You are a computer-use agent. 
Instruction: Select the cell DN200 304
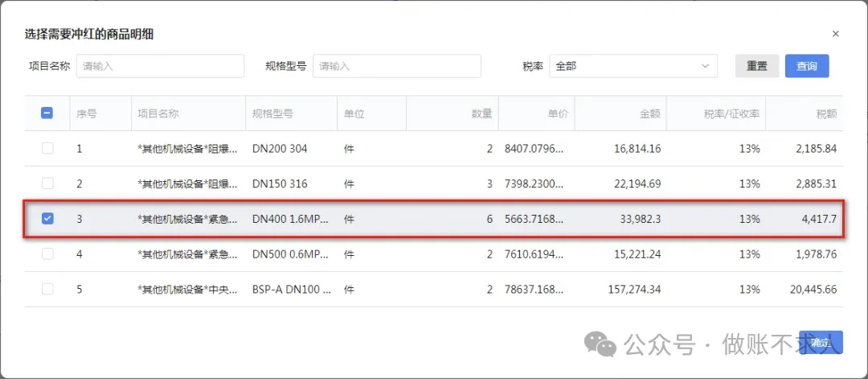(280, 149)
